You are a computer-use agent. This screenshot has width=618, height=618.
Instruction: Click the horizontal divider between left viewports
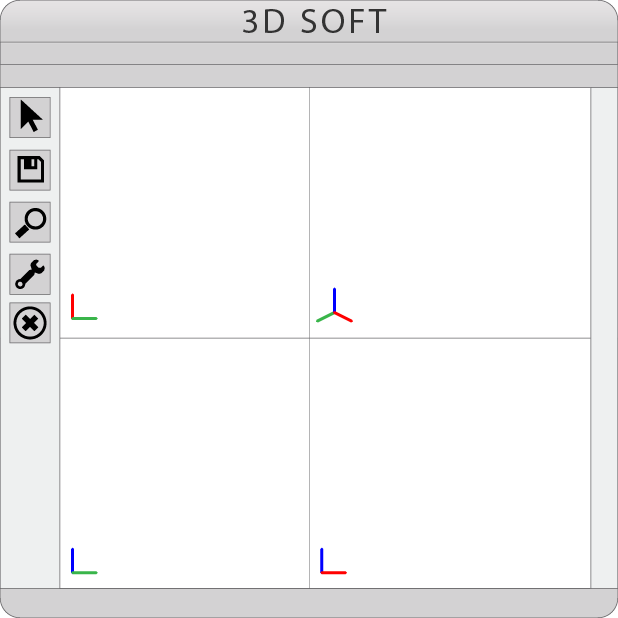pyautogui.click(x=185, y=338)
